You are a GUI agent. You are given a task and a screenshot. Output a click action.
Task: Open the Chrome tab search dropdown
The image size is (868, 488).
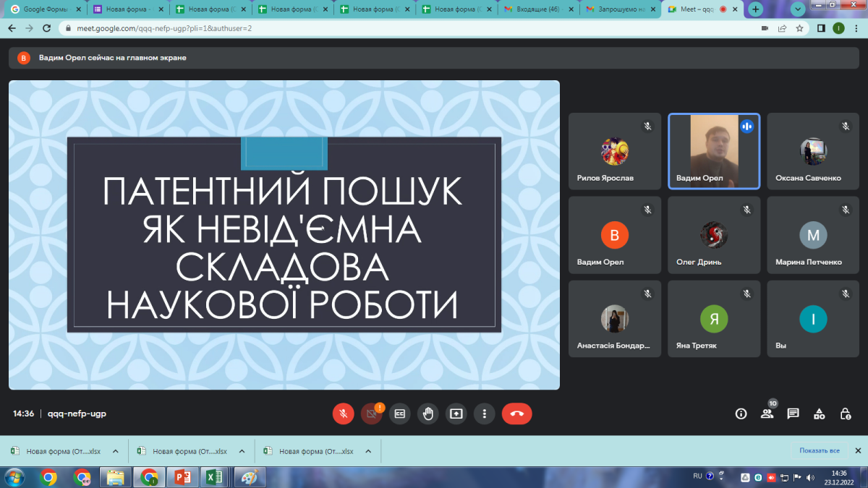click(x=799, y=9)
